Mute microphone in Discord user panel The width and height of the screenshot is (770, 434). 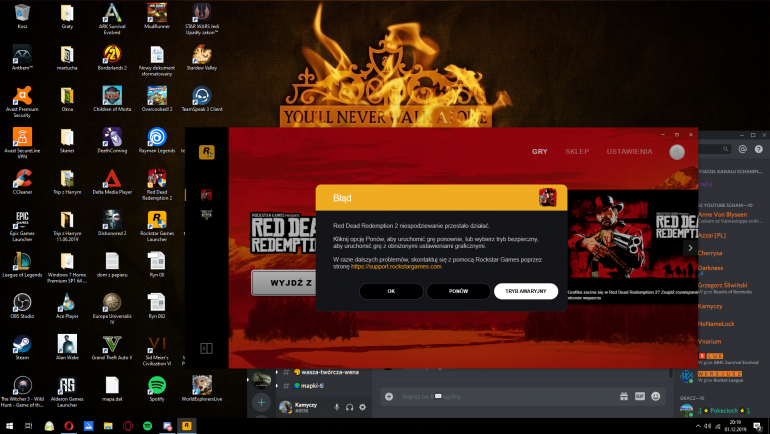(336, 407)
